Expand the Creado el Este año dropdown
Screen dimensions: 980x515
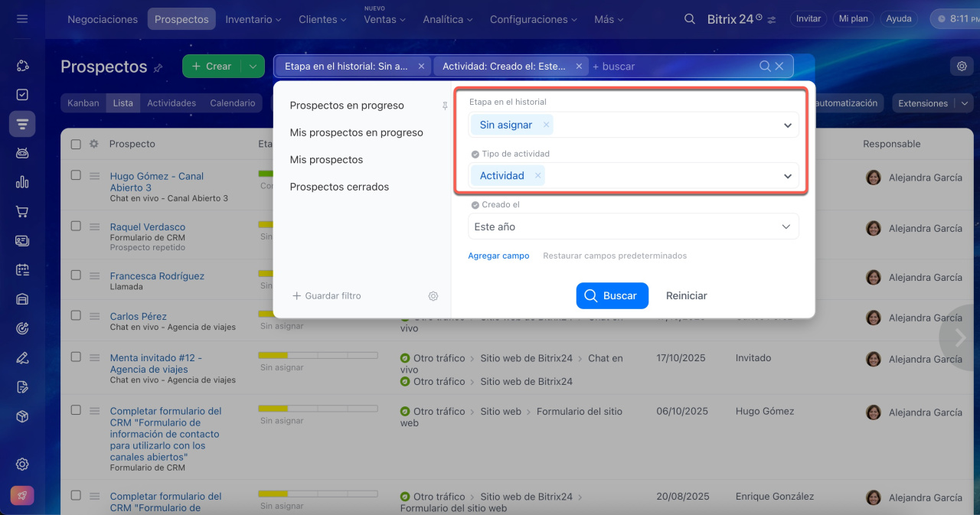click(x=786, y=227)
